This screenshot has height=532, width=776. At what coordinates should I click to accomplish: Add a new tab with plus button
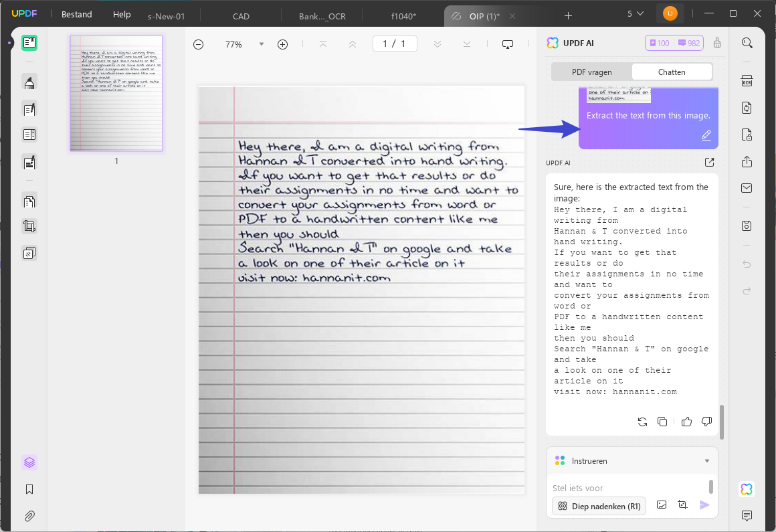tap(568, 16)
